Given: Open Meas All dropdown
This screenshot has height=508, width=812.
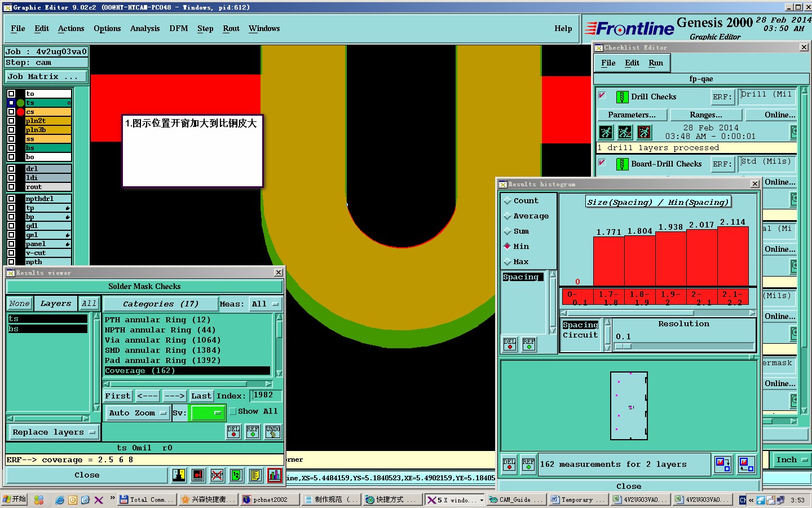Looking at the screenshot, I should point(266,304).
